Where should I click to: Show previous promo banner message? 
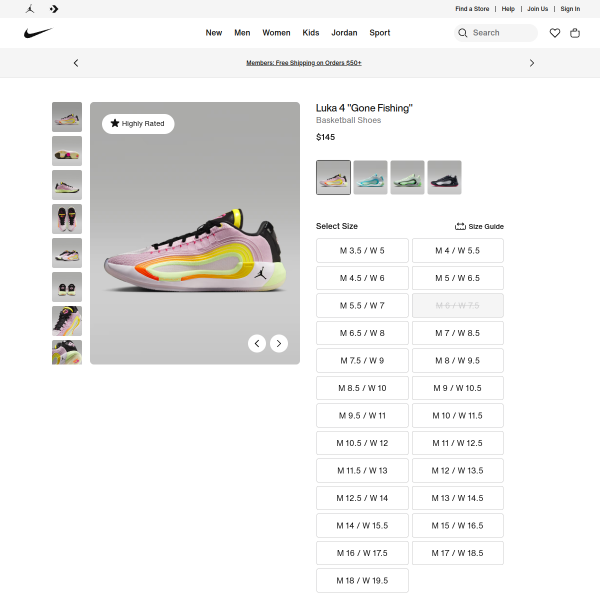click(76, 63)
